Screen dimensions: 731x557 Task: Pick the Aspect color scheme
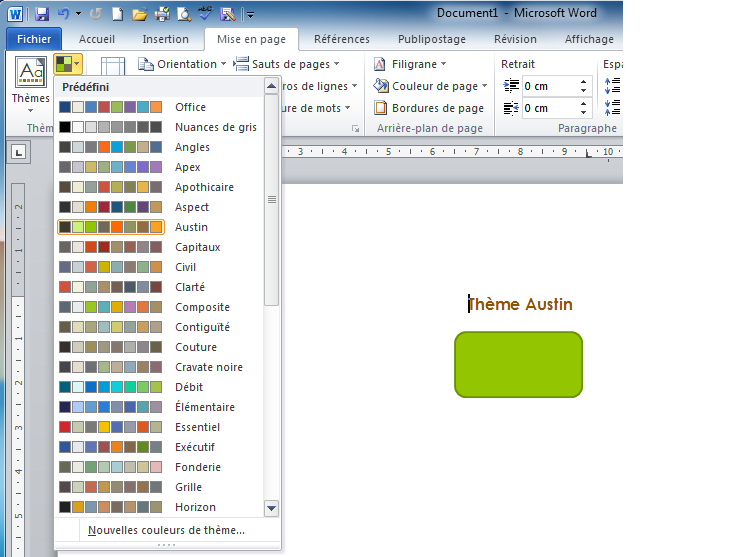tap(159, 207)
